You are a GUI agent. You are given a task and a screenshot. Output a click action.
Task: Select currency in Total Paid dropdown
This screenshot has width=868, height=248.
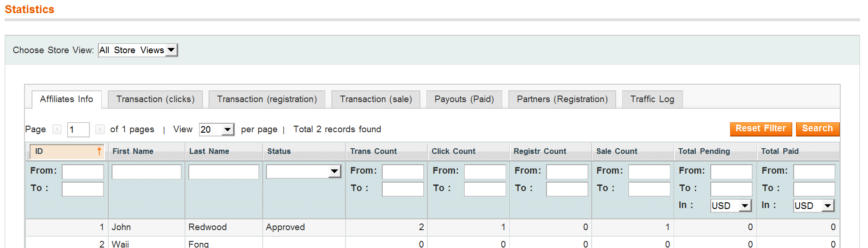click(x=813, y=206)
